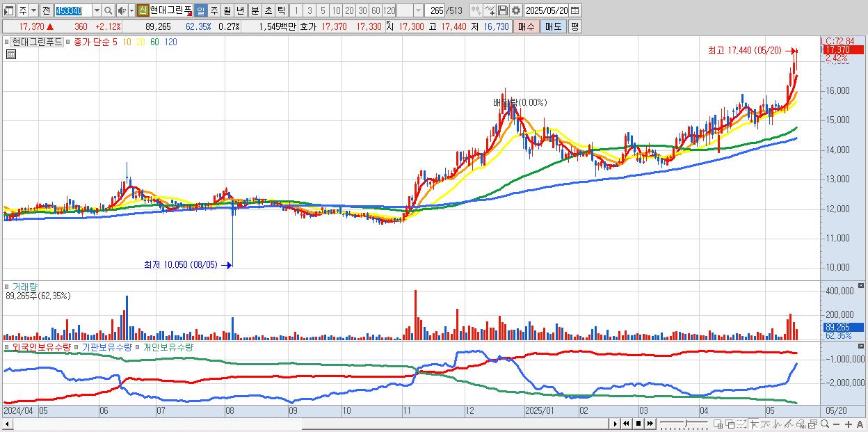Click the 평 button
868x432 pixels.
point(574,26)
